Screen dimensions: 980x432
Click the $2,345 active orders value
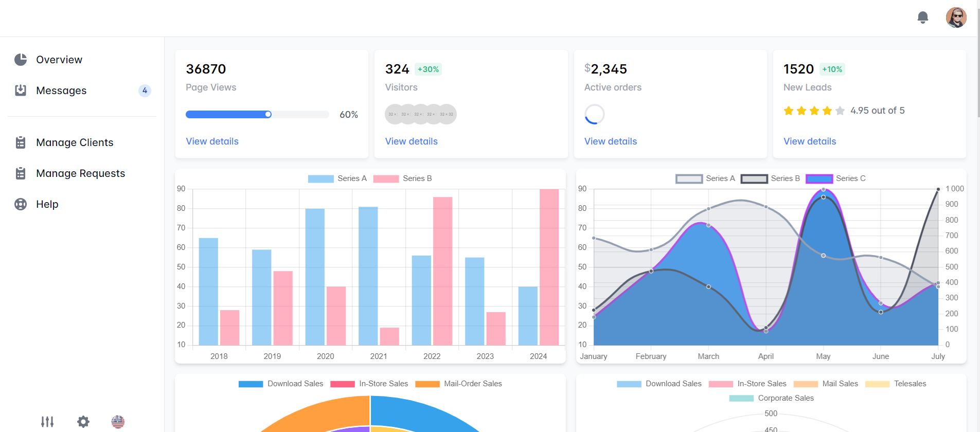point(605,69)
